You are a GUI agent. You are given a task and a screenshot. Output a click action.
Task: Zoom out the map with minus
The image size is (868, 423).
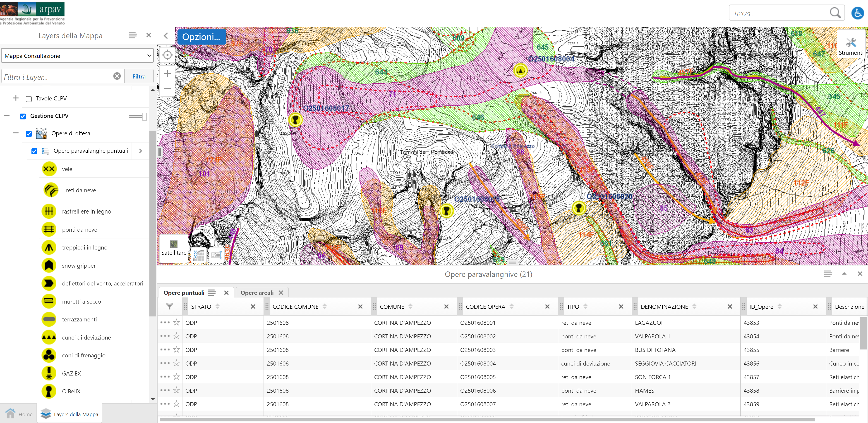click(x=167, y=89)
